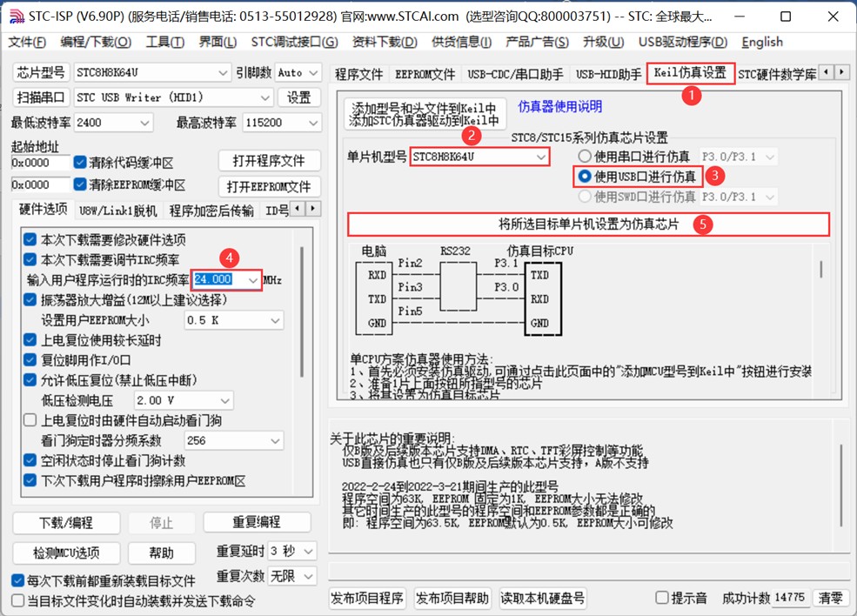Click the 帮助 button
857x616 pixels.
(x=161, y=553)
